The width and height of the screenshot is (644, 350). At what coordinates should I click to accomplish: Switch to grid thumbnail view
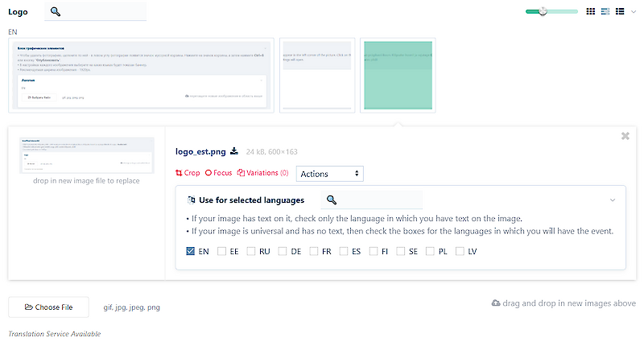590,11
